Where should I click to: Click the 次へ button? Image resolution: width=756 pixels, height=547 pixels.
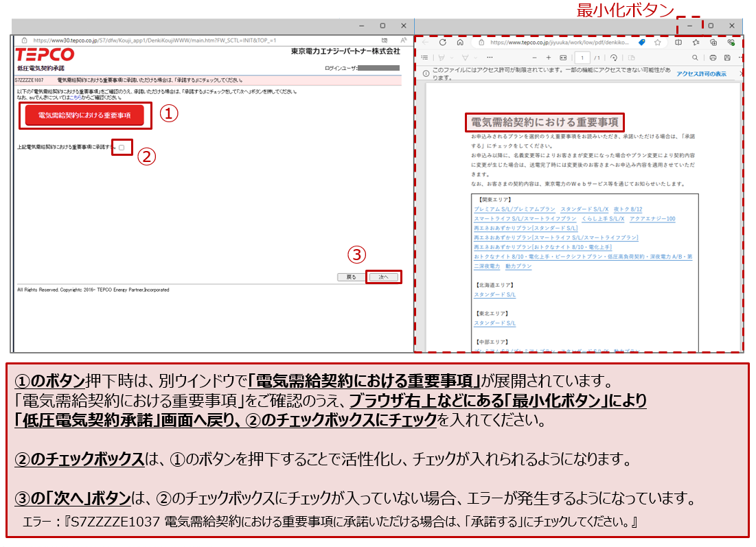coord(383,277)
